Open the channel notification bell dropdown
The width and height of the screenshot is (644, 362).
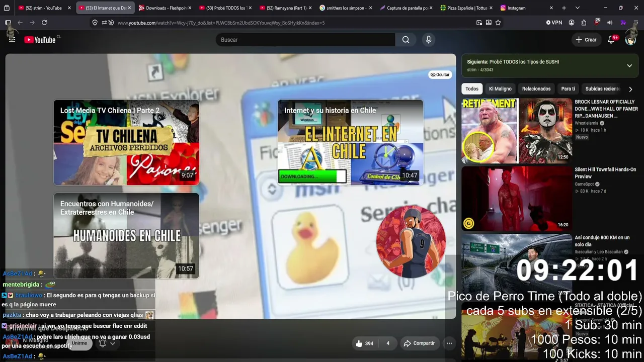click(107, 343)
